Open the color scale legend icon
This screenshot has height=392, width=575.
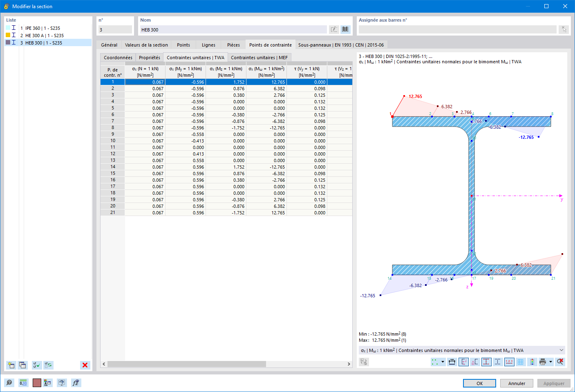coord(532,362)
